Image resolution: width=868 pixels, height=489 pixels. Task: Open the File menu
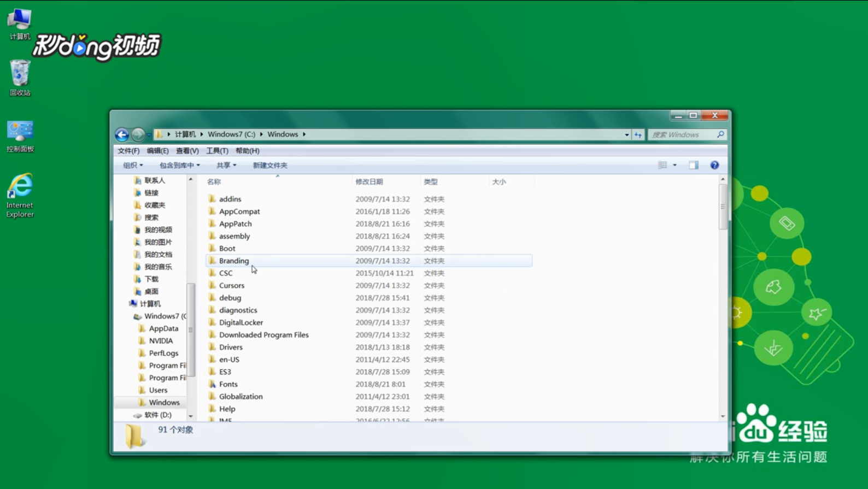coord(128,151)
